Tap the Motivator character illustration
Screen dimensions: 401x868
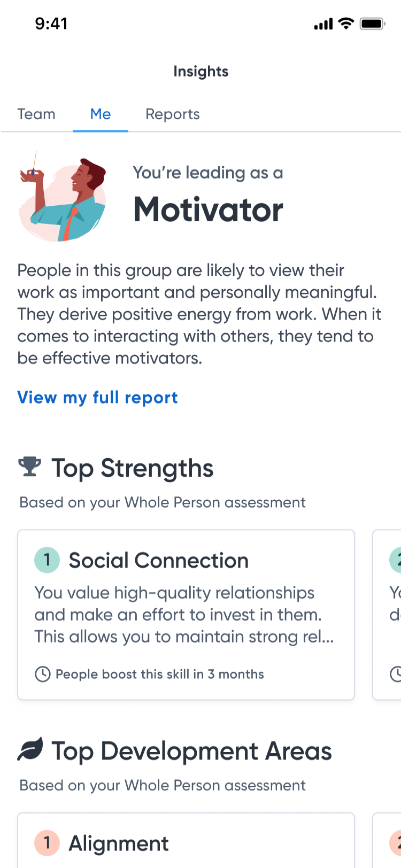(x=63, y=197)
